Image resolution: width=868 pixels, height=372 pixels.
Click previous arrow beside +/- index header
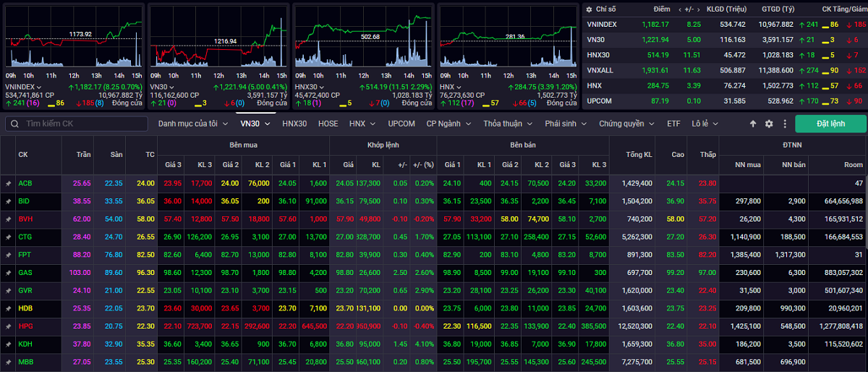[680, 9]
